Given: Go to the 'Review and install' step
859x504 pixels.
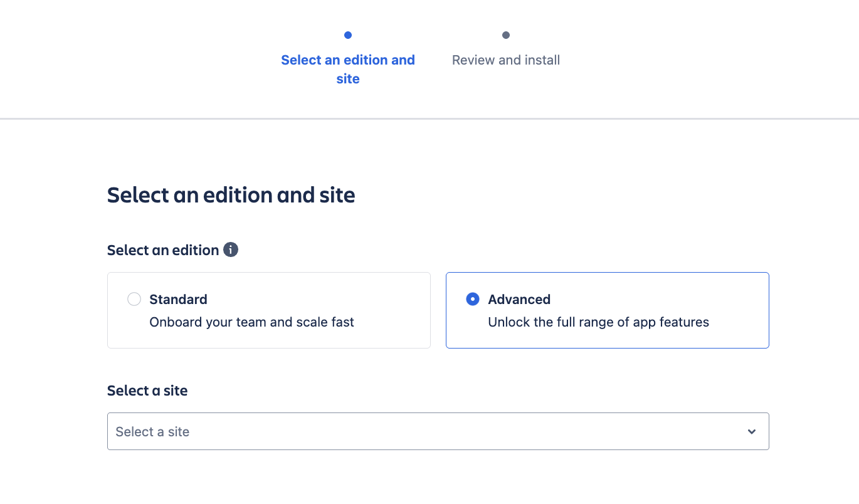Looking at the screenshot, I should pyautogui.click(x=506, y=60).
